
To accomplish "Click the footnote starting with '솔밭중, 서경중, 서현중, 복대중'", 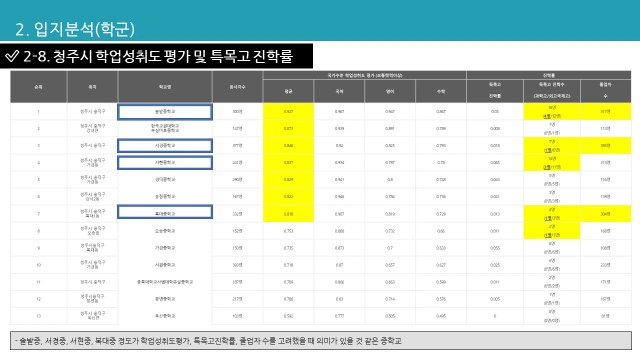I will pos(210,341).
